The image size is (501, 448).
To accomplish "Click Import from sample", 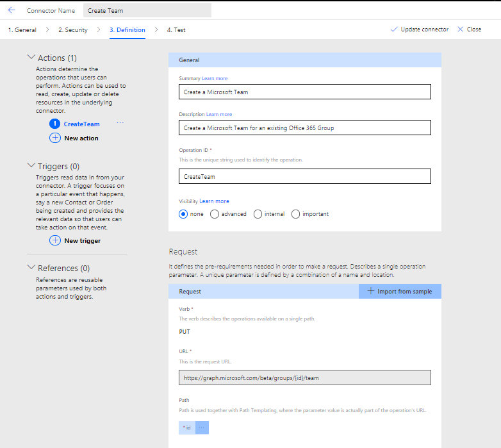I will 400,292.
